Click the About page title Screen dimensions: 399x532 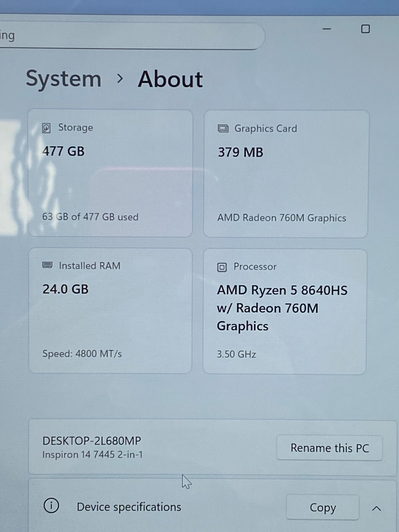(x=170, y=79)
